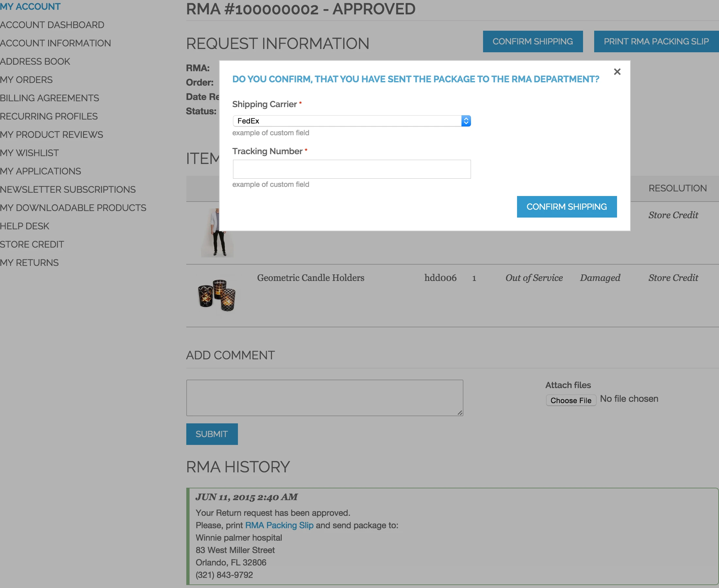This screenshot has width=719, height=588.
Task: Click the dropdown stepper arrows next to FedEx
Action: point(467,121)
